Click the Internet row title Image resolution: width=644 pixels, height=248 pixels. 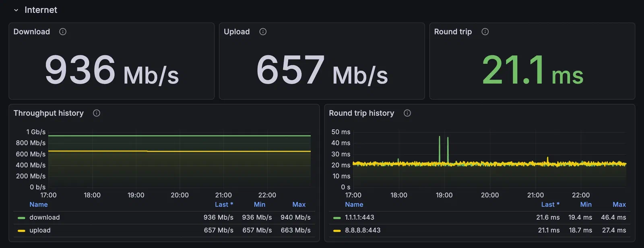pyautogui.click(x=41, y=10)
